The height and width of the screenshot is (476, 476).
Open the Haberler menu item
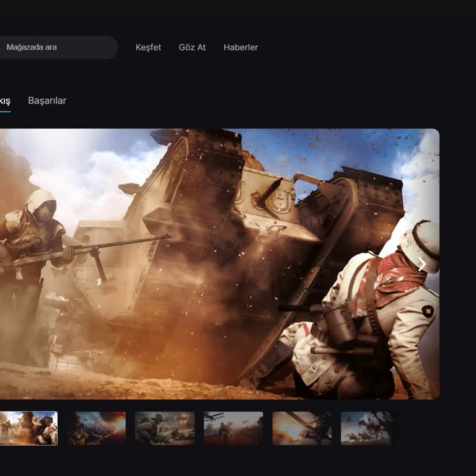[240, 47]
